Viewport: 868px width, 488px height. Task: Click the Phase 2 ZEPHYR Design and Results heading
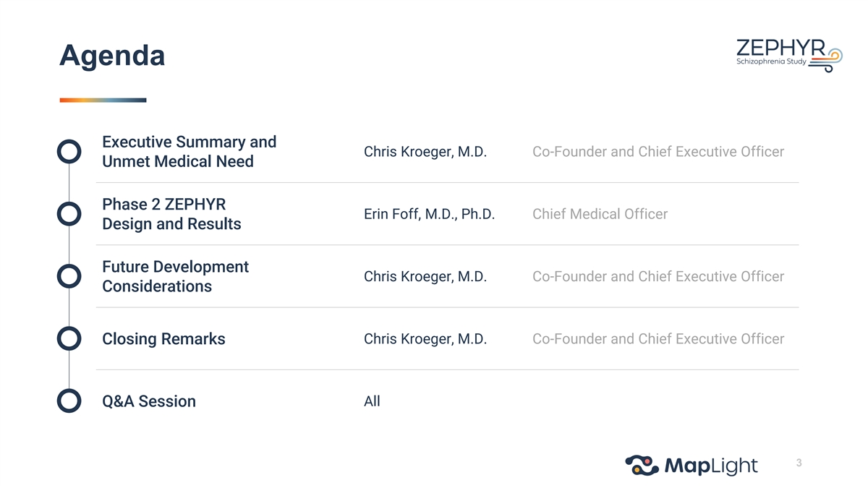[x=171, y=214]
